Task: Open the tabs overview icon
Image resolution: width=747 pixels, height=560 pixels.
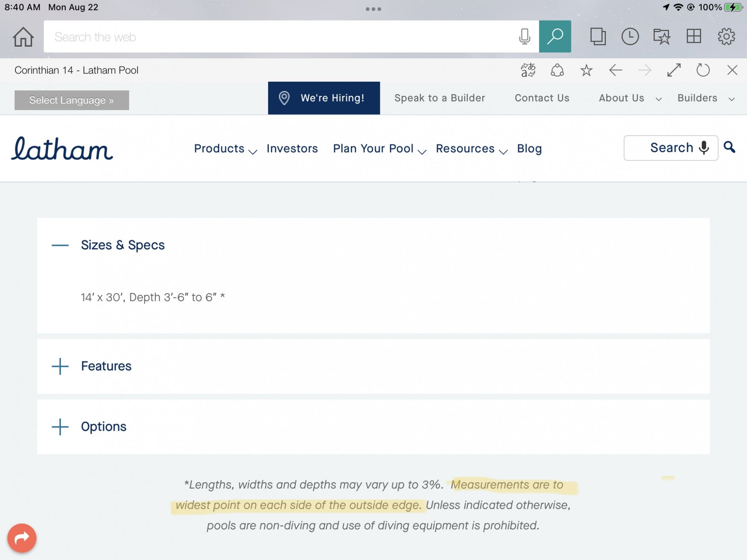Action: click(x=598, y=37)
